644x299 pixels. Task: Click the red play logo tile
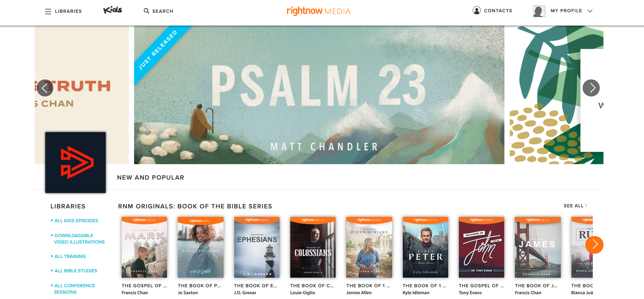(75, 162)
